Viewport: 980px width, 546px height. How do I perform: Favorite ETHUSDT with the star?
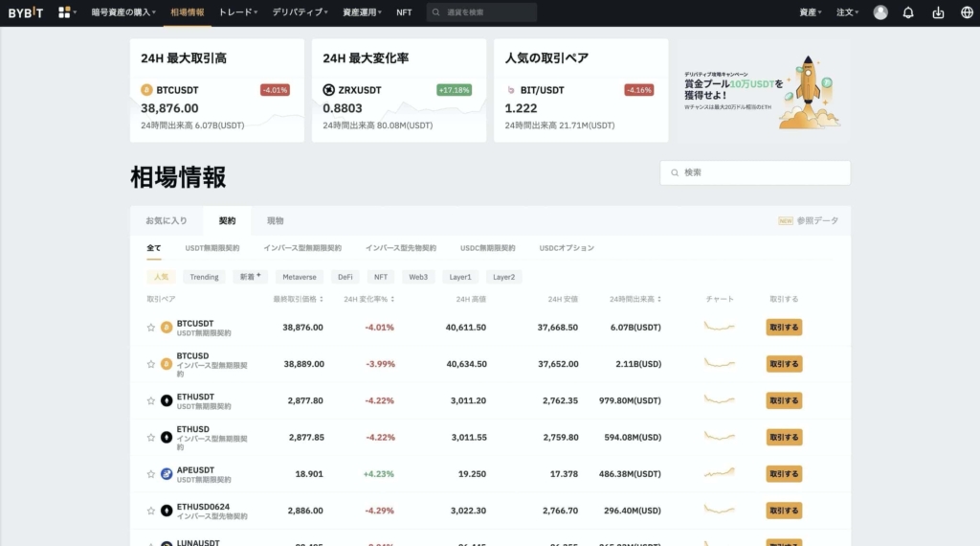[150, 401]
